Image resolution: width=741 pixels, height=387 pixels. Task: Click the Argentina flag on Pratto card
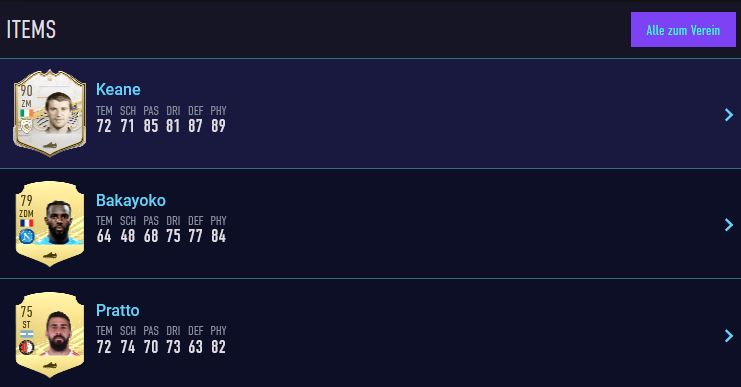click(x=26, y=334)
